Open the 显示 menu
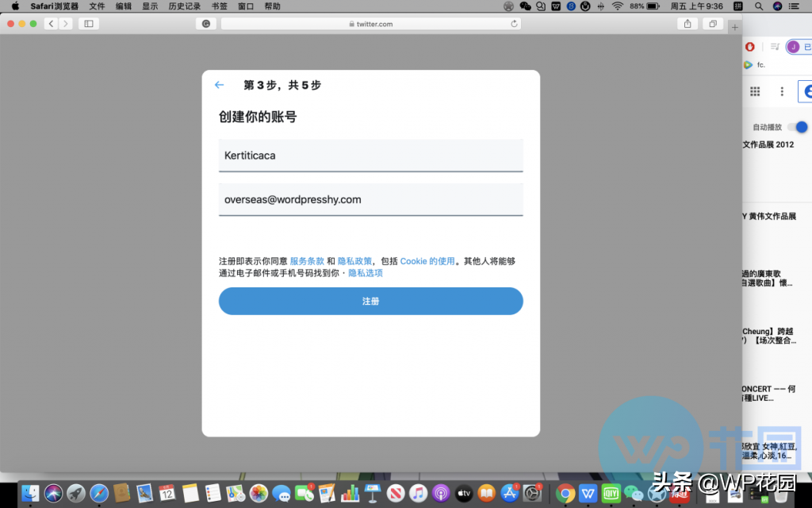 [150, 6]
